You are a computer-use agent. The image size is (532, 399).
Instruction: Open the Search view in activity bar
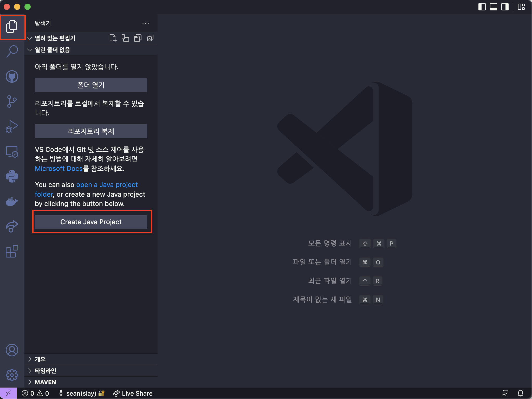pyautogui.click(x=12, y=51)
